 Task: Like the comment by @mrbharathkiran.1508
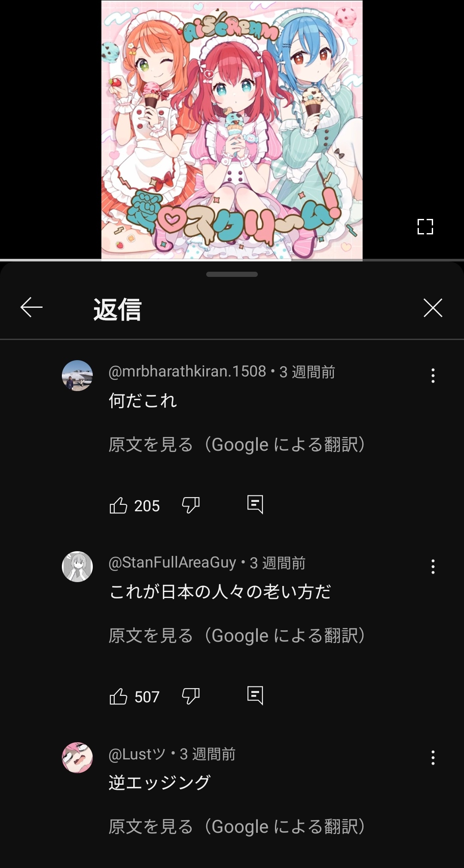pyautogui.click(x=119, y=505)
